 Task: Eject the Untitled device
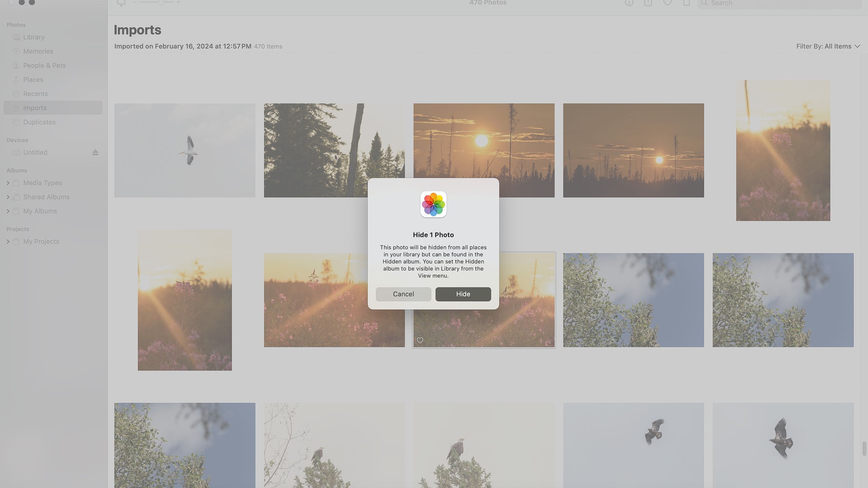point(95,152)
